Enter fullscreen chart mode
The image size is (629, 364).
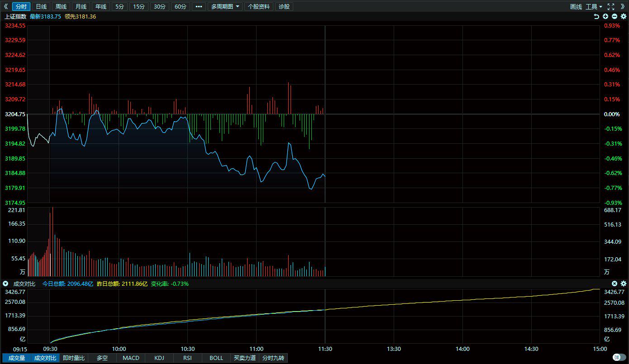click(611, 6)
